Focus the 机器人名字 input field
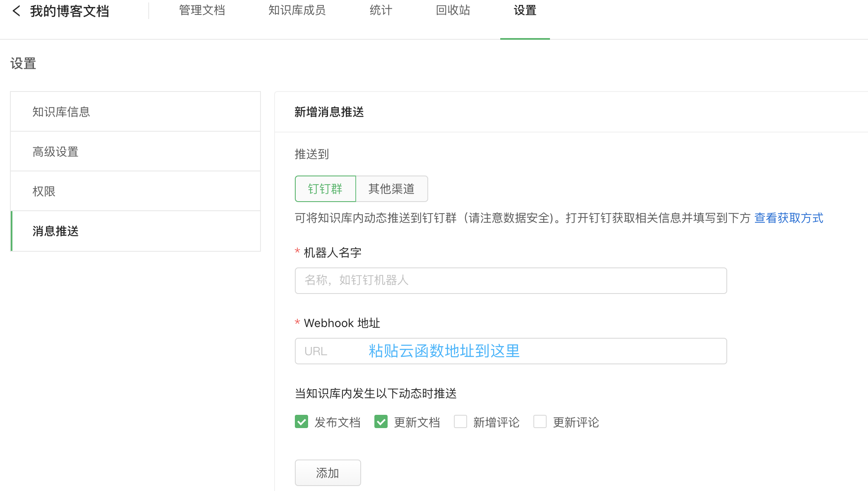The image size is (868, 491). click(x=511, y=281)
